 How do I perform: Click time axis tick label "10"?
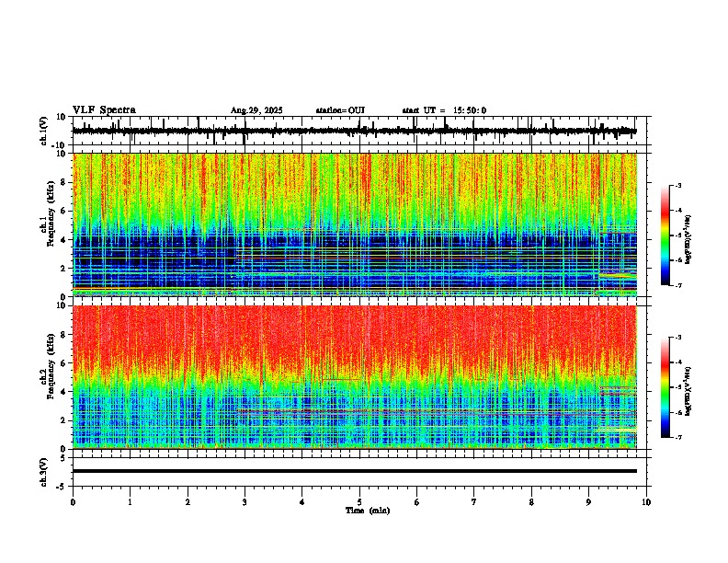point(646,502)
